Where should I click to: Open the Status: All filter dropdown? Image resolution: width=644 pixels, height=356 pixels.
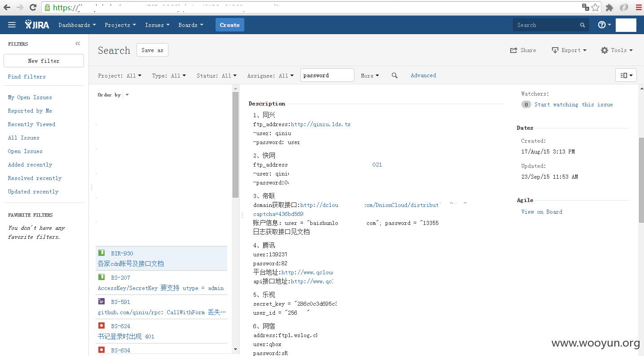[216, 76]
